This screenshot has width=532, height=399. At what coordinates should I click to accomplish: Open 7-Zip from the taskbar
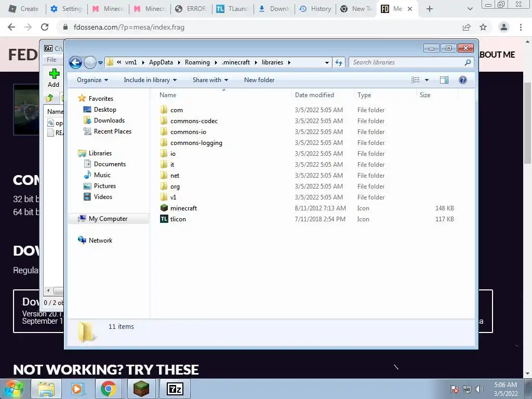pos(176,389)
